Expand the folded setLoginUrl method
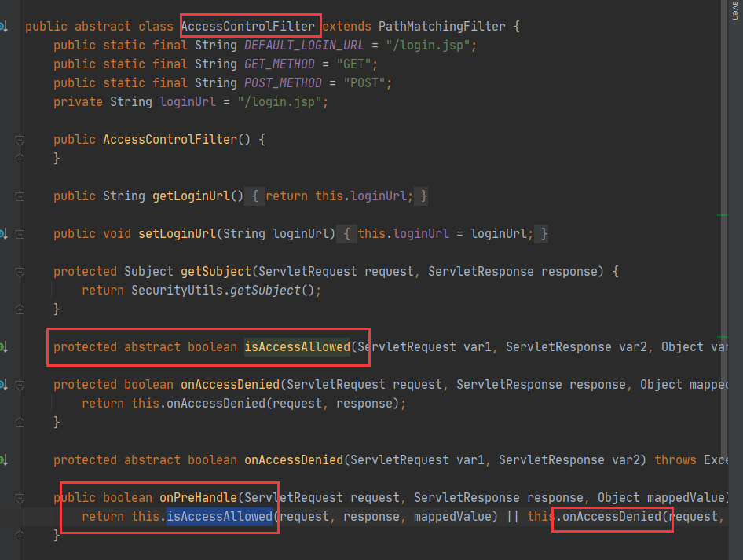Image resolution: width=743 pixels, height=560 pixels. pos(20,234)
